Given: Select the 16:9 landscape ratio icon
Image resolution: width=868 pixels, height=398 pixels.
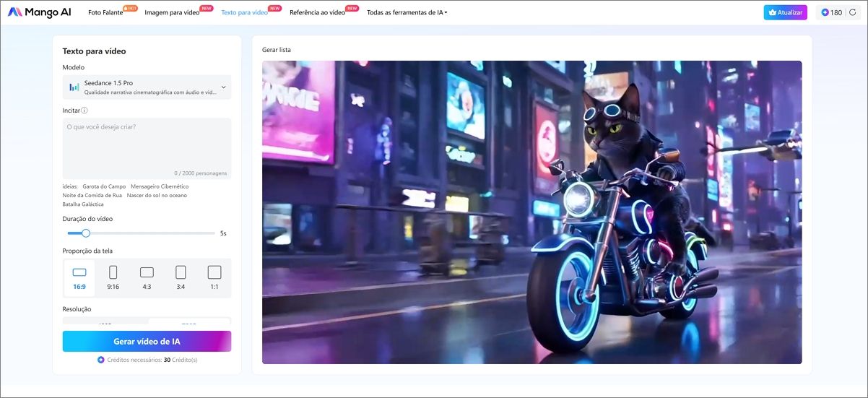Looking at the screenshot, I should [x=79, y=272].
